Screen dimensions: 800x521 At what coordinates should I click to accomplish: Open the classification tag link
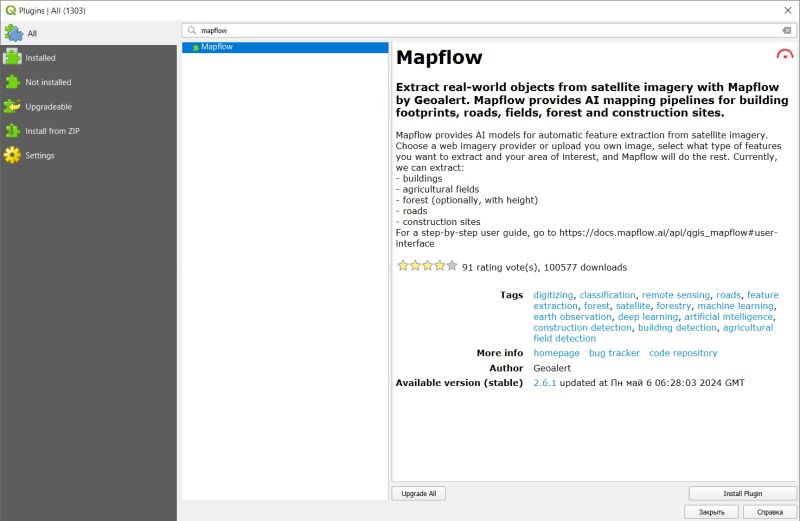[x=607, y=295]
